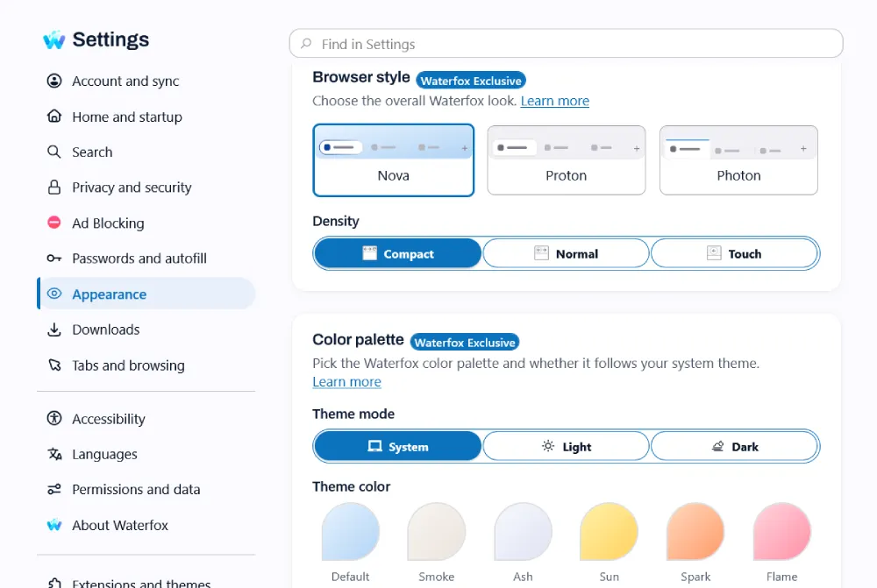Click the Appearance eye icon
This screenshot has width=877, height=588.
click(x=54, y=294)
